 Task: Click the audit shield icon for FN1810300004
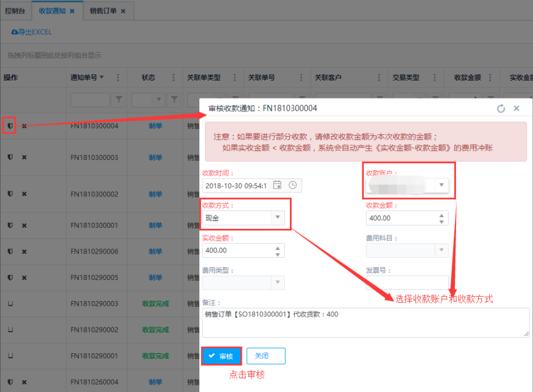9,126
